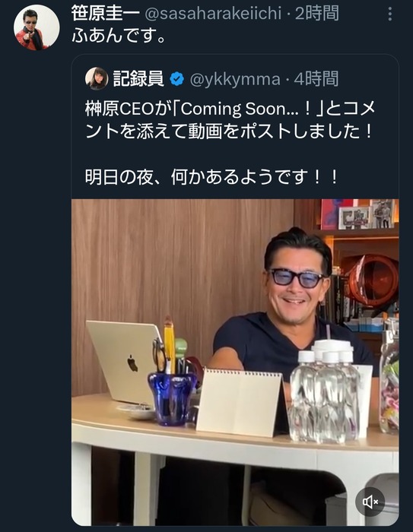
Task: Open 笹原圭一's profile avatar
Action: 37,28
